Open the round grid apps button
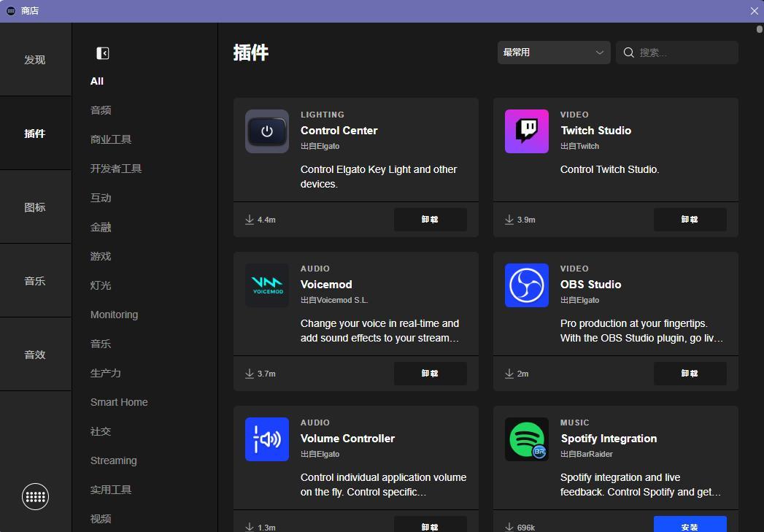Screen dimensions: 764x532 (35, 496)
